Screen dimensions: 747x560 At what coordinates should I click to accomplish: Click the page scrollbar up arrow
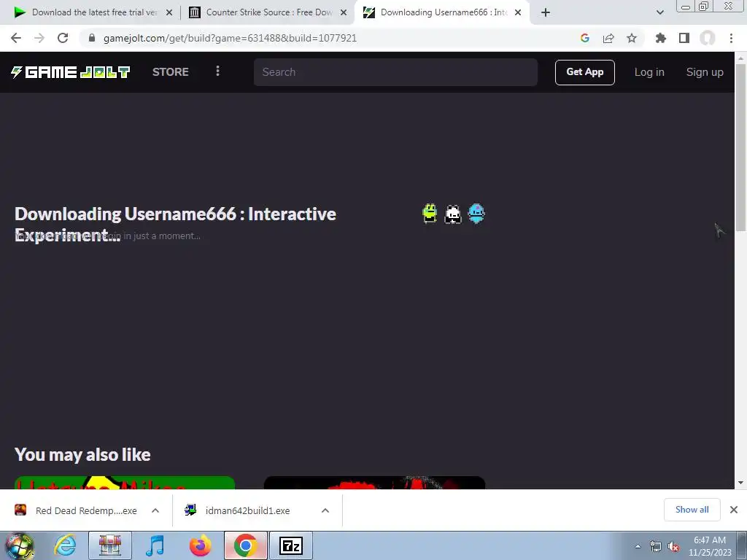coord(740,58)
